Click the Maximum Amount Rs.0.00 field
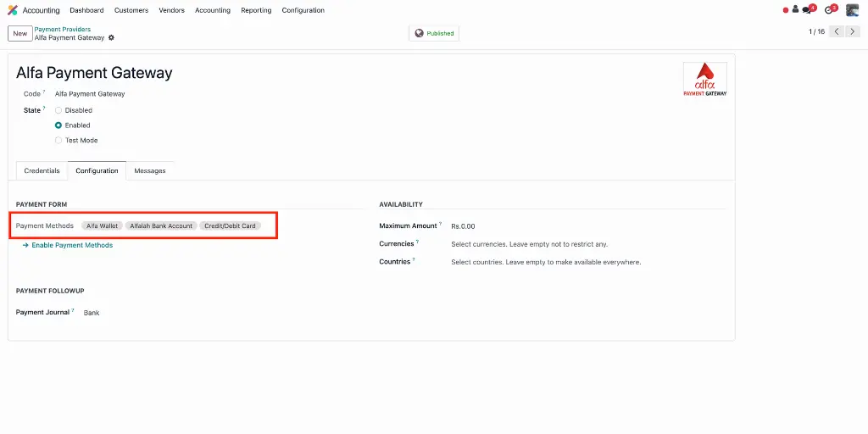This screenshot has width=868, height=434. pyautogui.click(x=463, y=226)
